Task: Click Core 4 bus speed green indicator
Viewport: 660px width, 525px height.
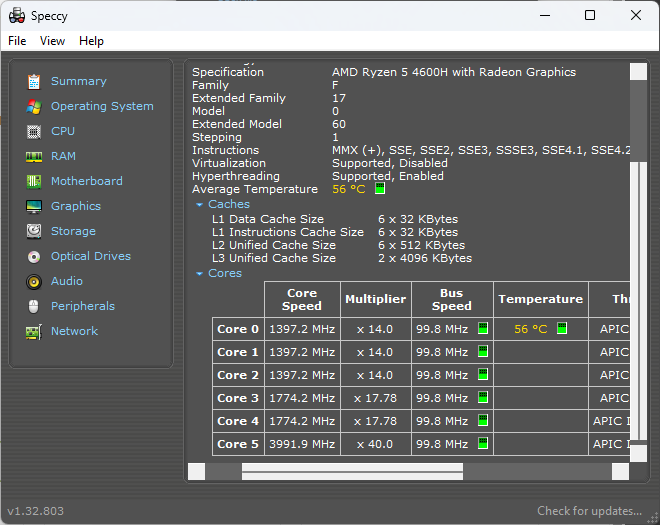Action: coord(483,420)
